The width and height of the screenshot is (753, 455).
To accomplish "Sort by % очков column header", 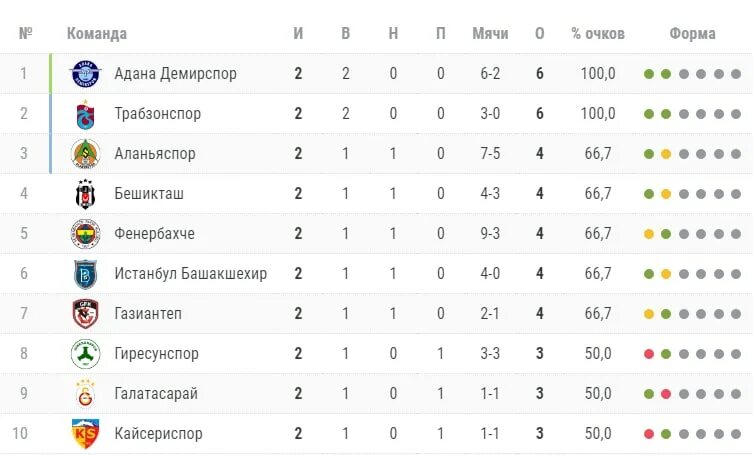I will [x=598, y=33].
